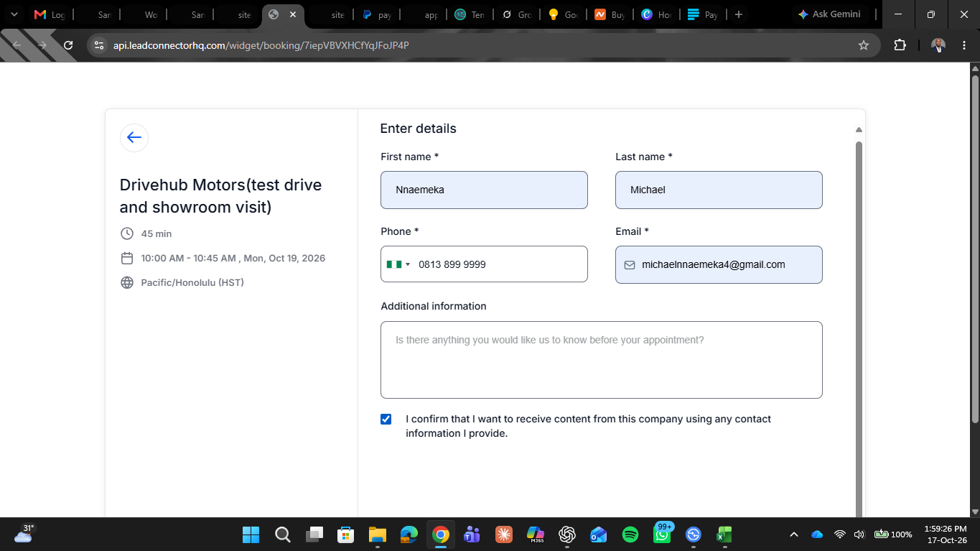The width and height of the screenshot is (980, 551).
Task: Open File Explorer from the taskbar
Action: click(378, 534)
